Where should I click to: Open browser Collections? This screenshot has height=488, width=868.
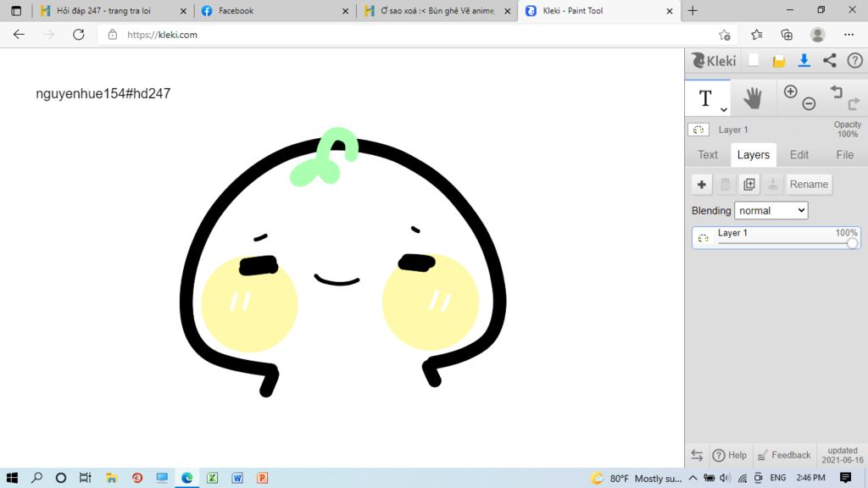787,34
